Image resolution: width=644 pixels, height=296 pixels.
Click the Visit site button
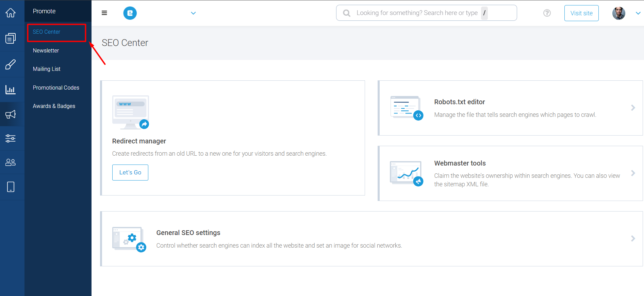click(x=581, y=13)
